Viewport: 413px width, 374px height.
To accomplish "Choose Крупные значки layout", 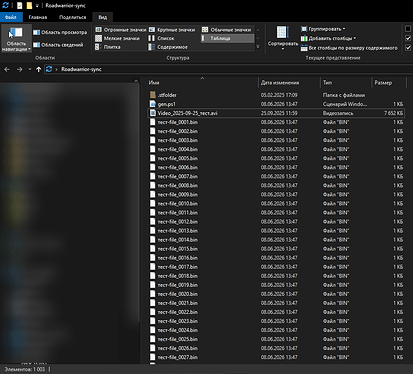I will pyautogui.click(x=172, y=30).
